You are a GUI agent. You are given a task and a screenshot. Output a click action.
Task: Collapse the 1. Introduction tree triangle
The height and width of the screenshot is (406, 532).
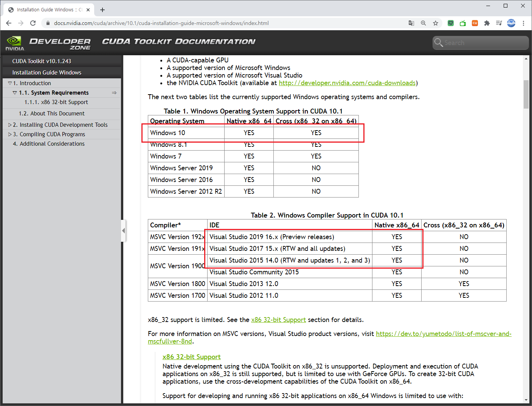(10, 83)
